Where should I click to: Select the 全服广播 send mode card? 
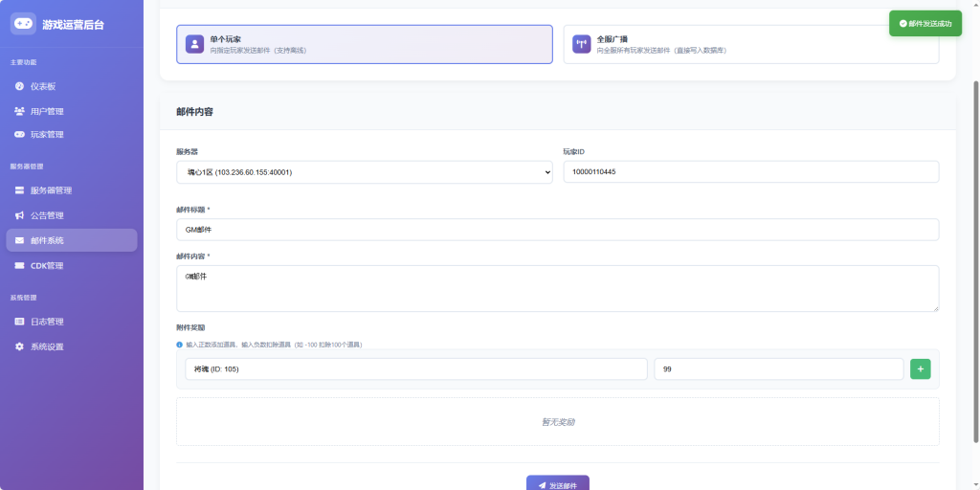tap(751, 44)
